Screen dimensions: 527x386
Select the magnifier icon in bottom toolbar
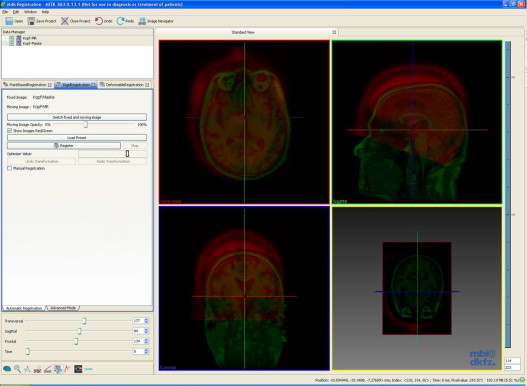click(x=17, y=369)
